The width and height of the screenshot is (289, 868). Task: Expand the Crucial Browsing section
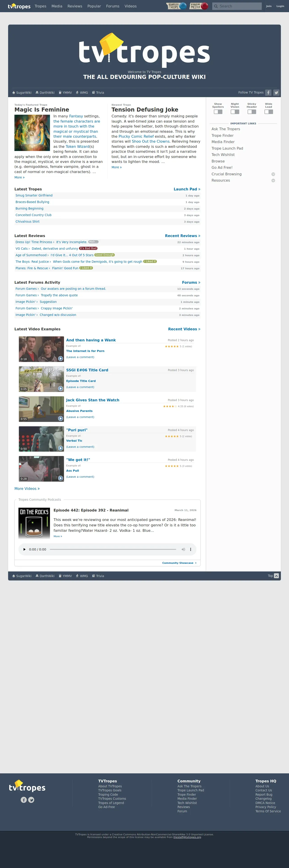(273, 174)
